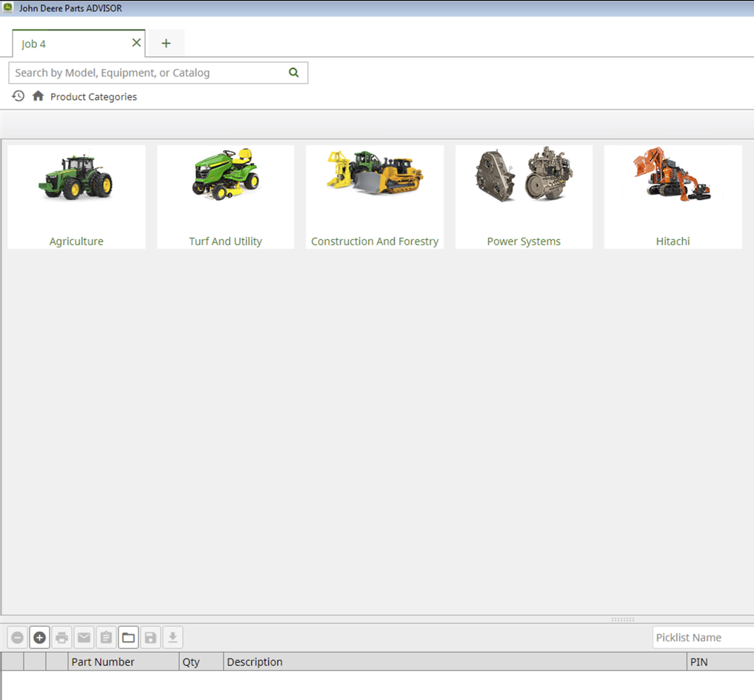The image size is (754, 700).
Task: Click the John Deere app logo icon
Action: coord(8,7)
